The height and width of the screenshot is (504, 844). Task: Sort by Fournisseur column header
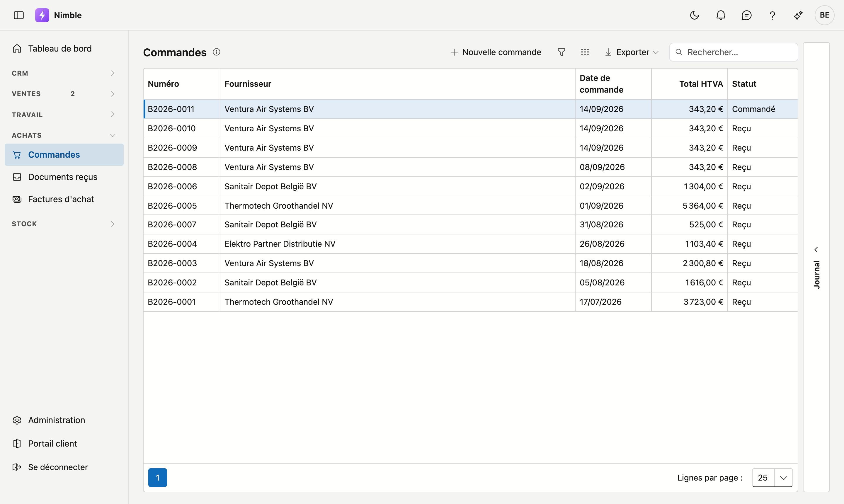pyautogui.click(x=397, y=84)
